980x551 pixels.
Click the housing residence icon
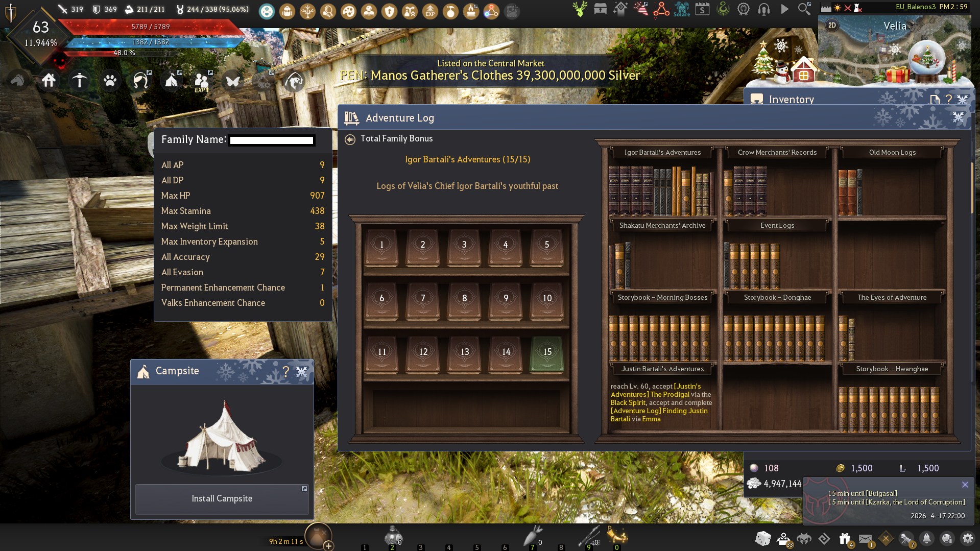click(x=49, y=81)
